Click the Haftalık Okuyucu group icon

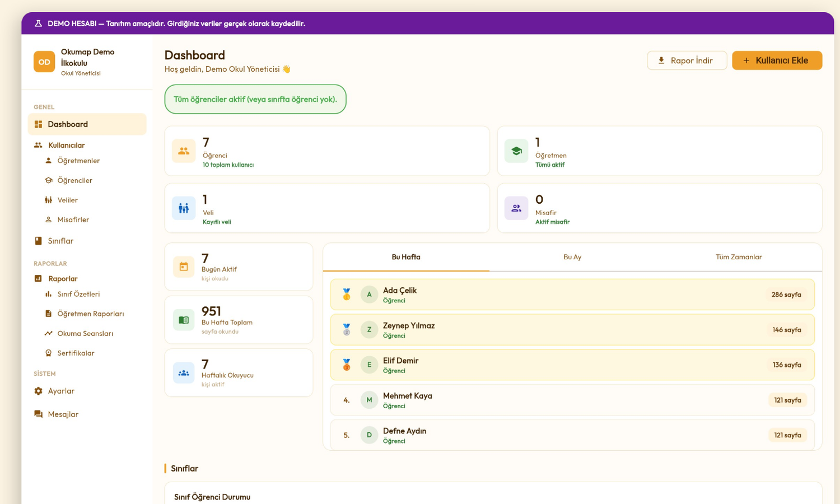[x=184, y=373]
